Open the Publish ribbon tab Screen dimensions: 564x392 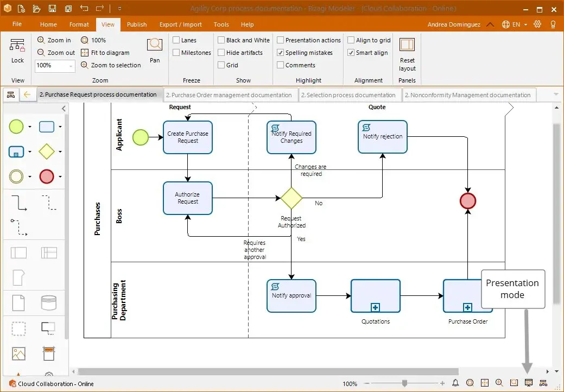[x=137, y=24]
